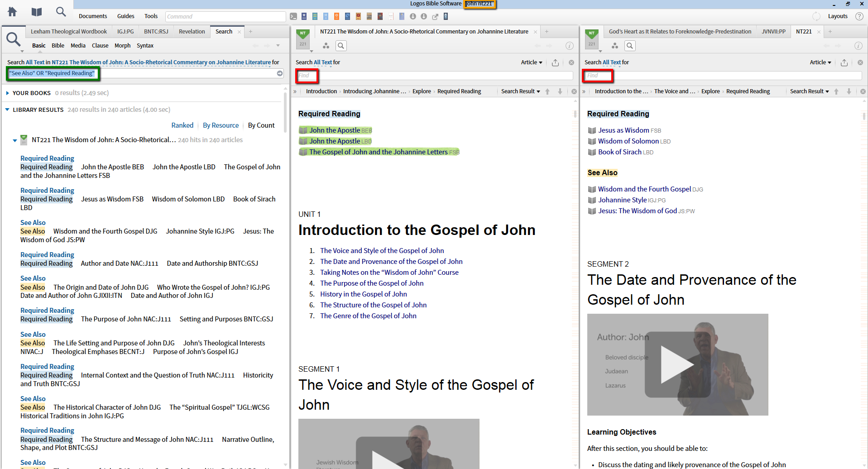Switch results sorting to By Count

pos(261,125)
